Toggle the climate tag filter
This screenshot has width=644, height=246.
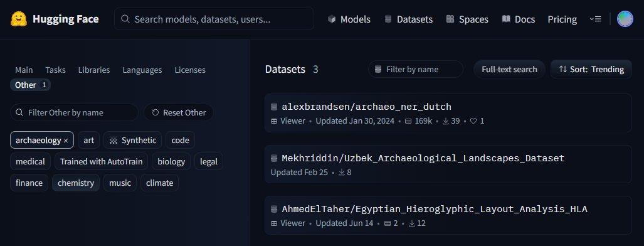point(159,183)
